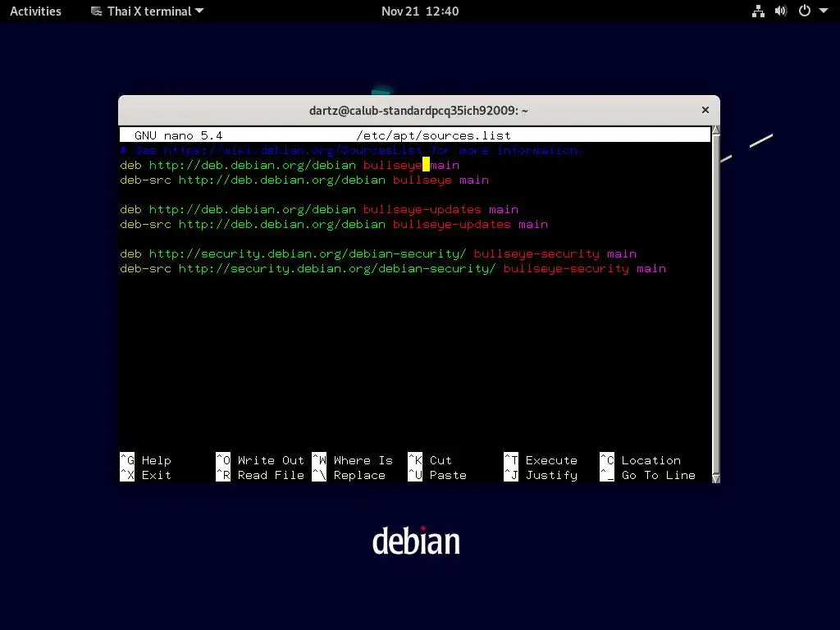Click the ^W Where Is shortcut
Screen dimensions: 840x630
pos(353,460)
